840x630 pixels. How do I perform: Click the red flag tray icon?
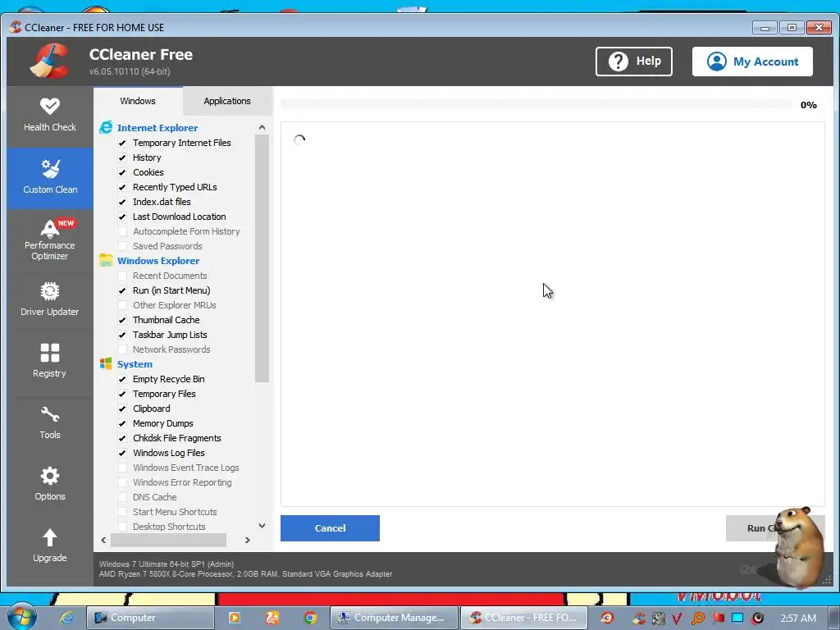tap(719, 618)
